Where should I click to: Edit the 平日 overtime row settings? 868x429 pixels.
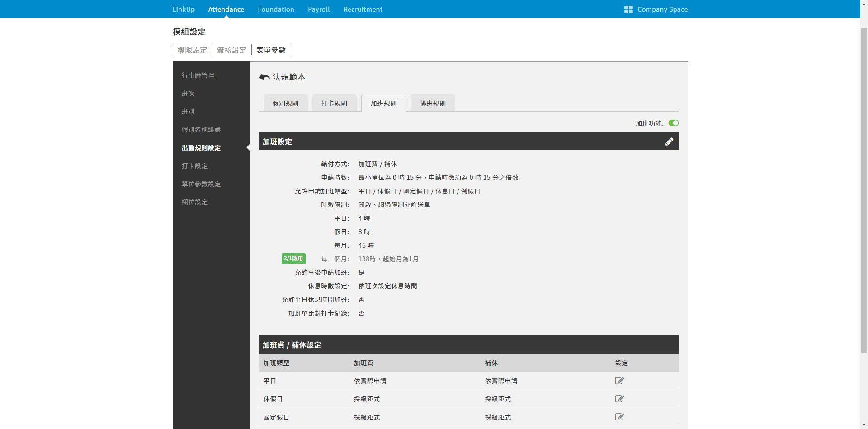pos(619,381)
